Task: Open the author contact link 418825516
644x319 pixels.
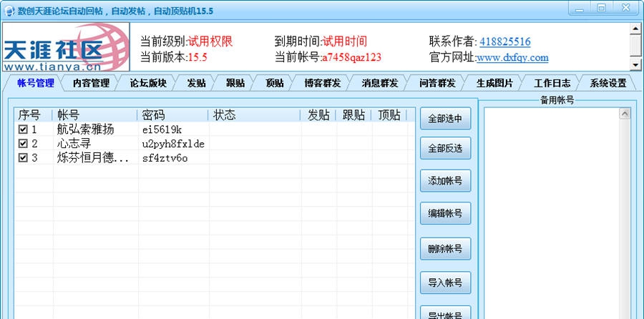Action: (504, 41)
